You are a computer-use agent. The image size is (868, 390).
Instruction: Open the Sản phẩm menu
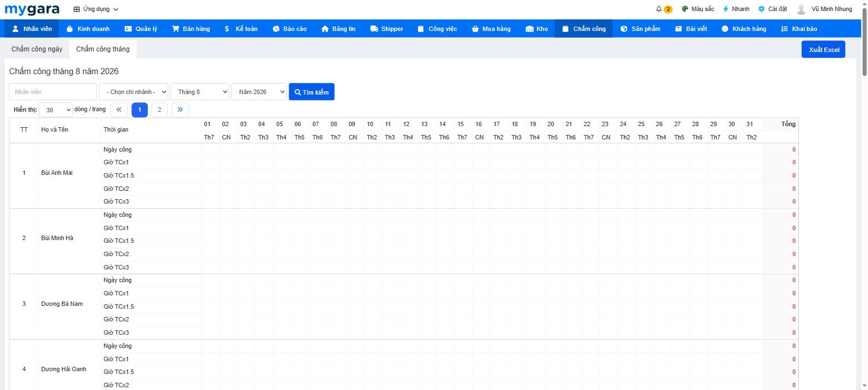[x=640, y=29]
